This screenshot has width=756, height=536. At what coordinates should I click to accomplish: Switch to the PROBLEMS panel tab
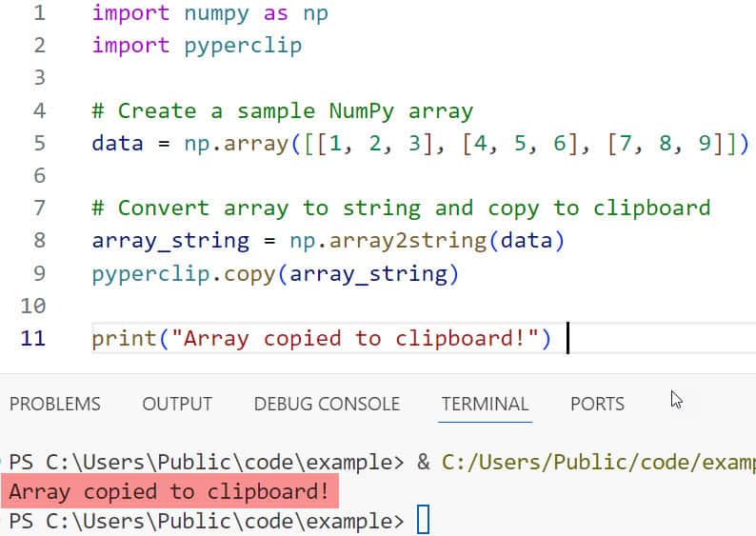point(55,404)
